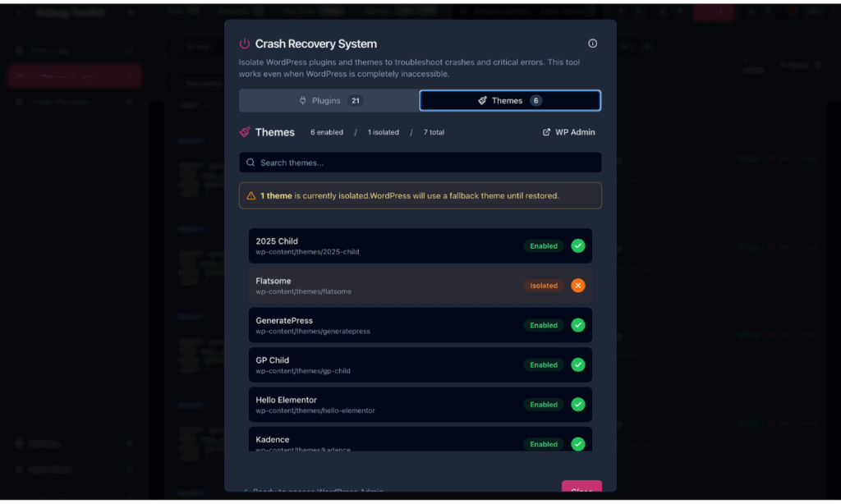The image size is (841, 504).
Task: Click the wp-content/themes/gp-child path text
Action: pos(302,371)
